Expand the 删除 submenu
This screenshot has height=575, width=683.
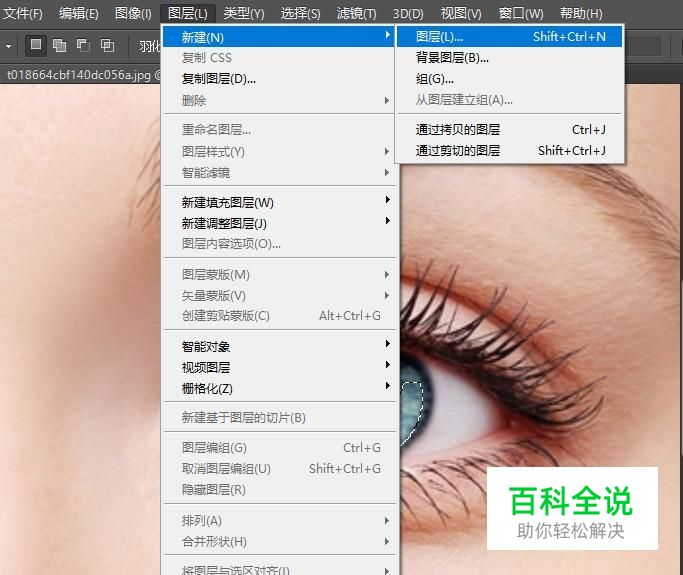tap(279, 101)
